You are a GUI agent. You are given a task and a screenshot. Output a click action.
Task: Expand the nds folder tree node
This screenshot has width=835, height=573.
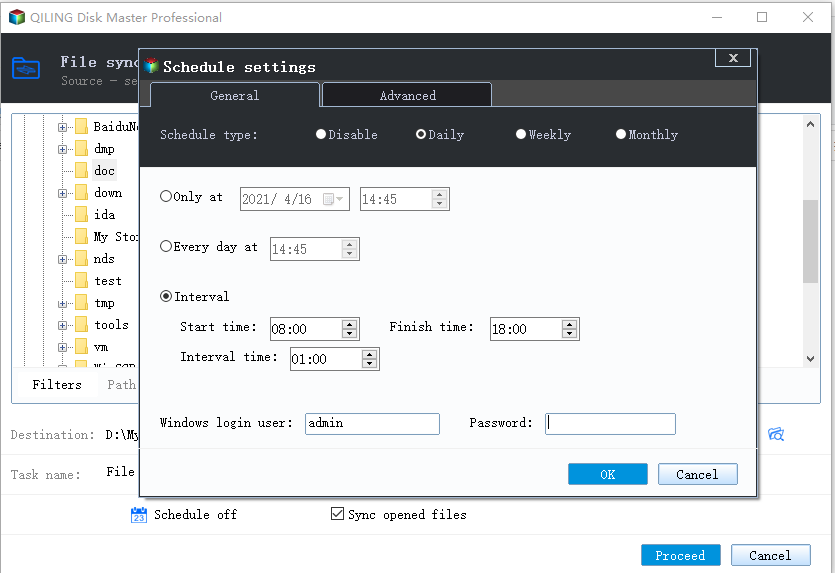[x=62, y=259]
